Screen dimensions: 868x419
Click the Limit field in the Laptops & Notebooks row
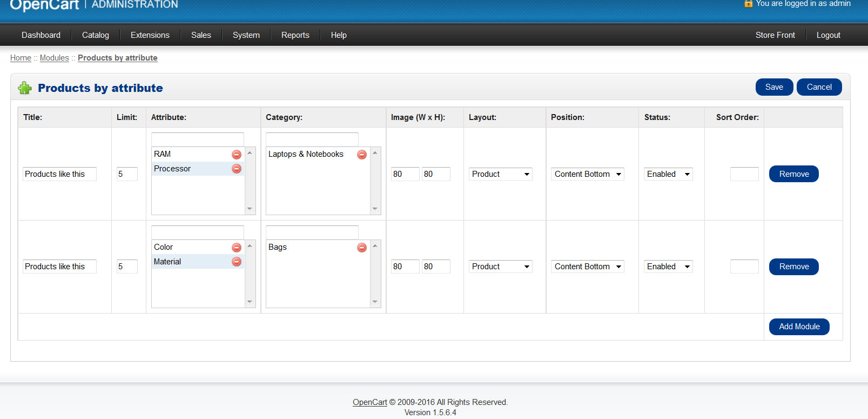(127, 174)
